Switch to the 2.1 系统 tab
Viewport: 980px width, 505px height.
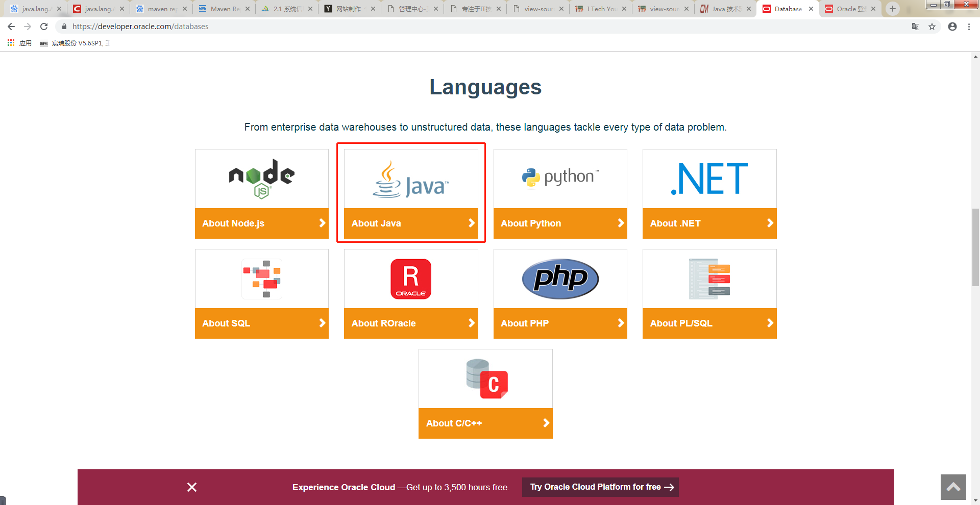[x=286, y=9]
